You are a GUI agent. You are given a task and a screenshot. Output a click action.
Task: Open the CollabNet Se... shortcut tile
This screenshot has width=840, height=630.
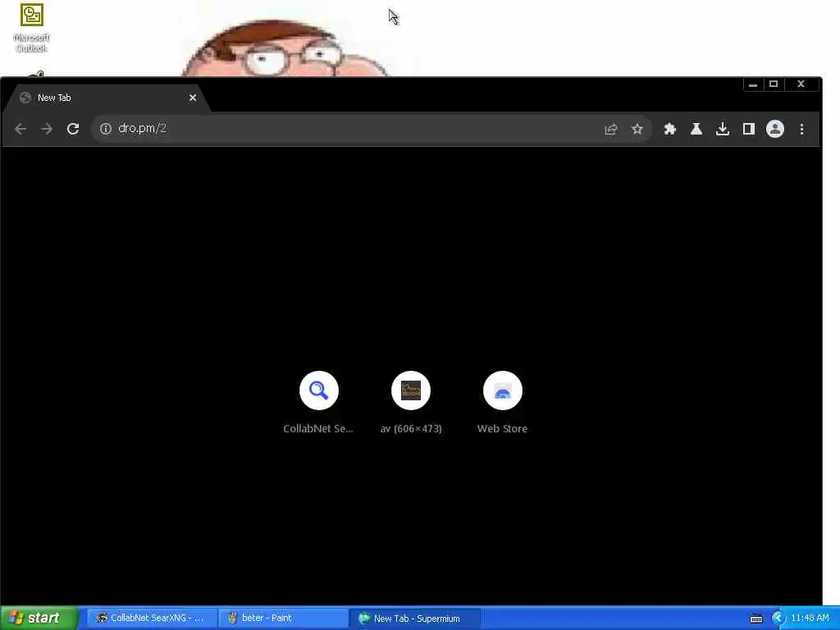(318, 402)
